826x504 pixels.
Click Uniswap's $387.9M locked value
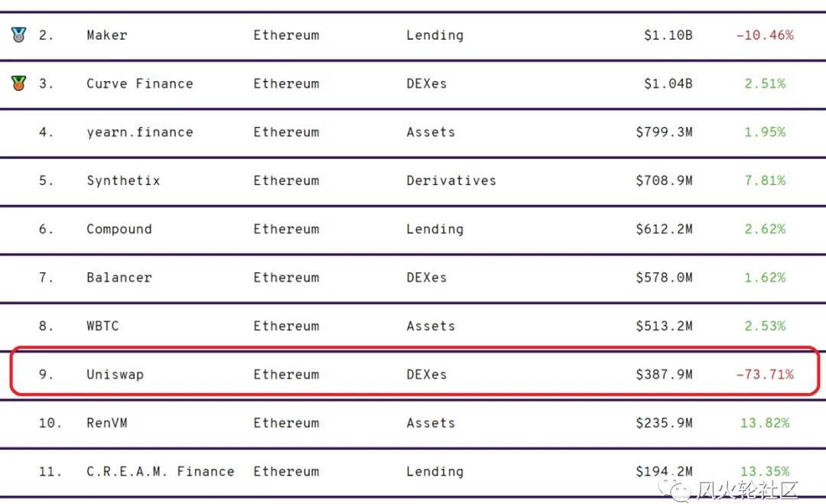tap(664, 375)
